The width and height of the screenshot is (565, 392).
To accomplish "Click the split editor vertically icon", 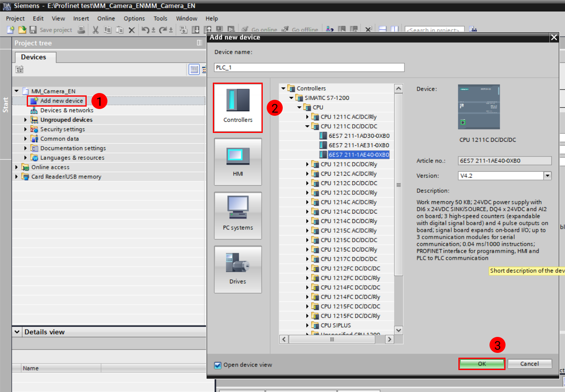I will click(395, 30).
